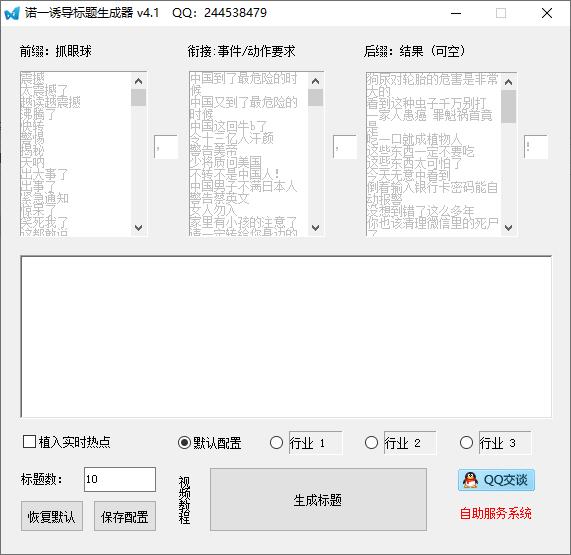Select the 默认配置 radio button
This screenshot has height=555, width=571.
click(x=184, y=443)
